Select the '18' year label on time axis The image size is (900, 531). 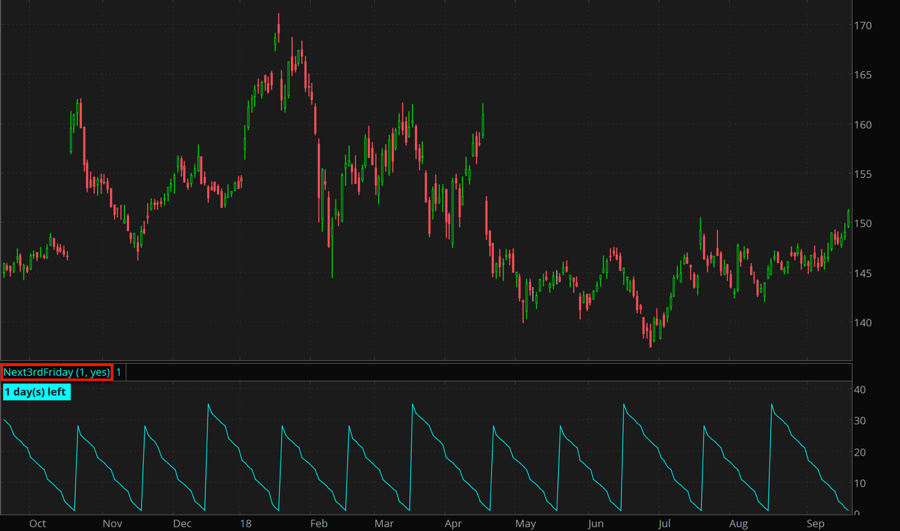246,523
